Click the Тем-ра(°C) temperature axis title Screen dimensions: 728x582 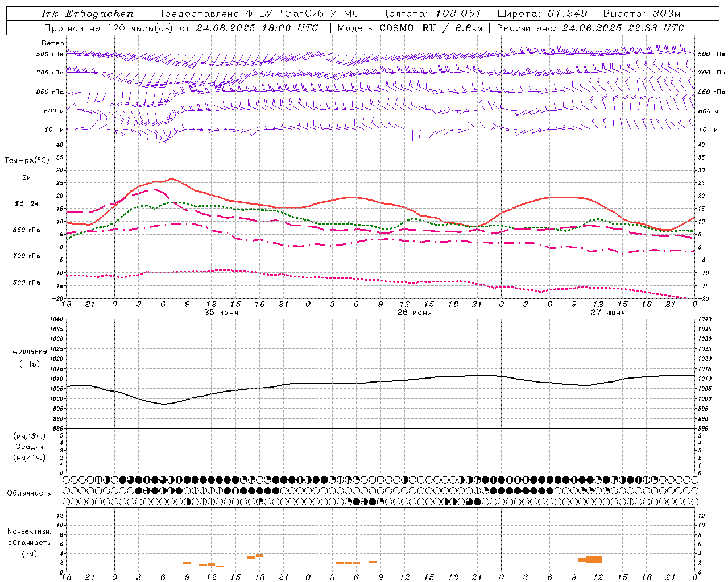27,161
